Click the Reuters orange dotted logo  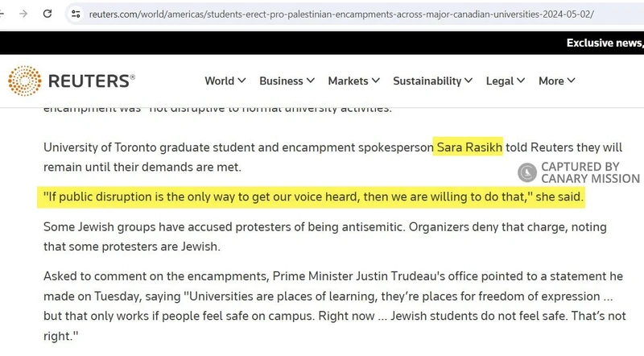click(x=25, y=81)
